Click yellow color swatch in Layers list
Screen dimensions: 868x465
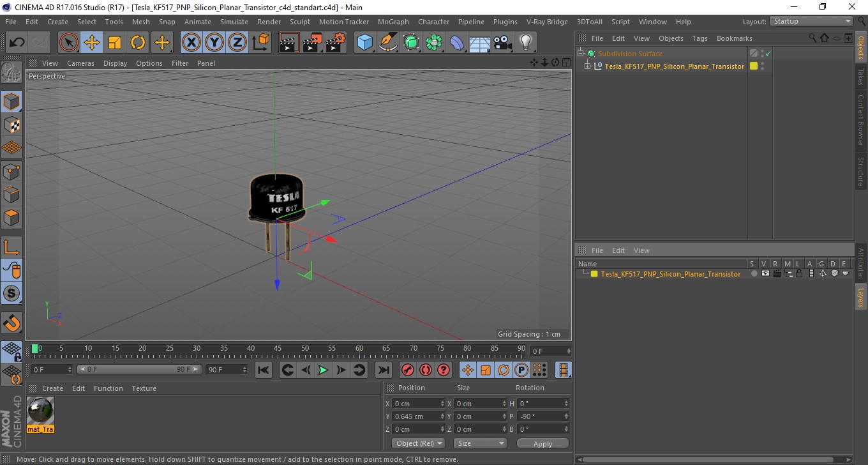click(x=594, y=273)
